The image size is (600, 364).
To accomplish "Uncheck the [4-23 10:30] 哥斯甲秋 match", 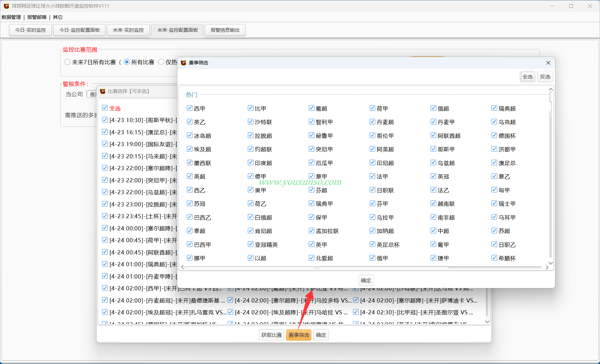I will click(x=105, y=120).
